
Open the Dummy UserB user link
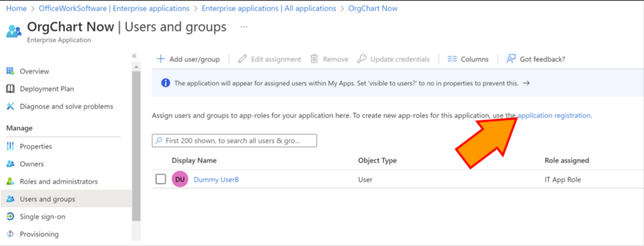click(216, 179)
